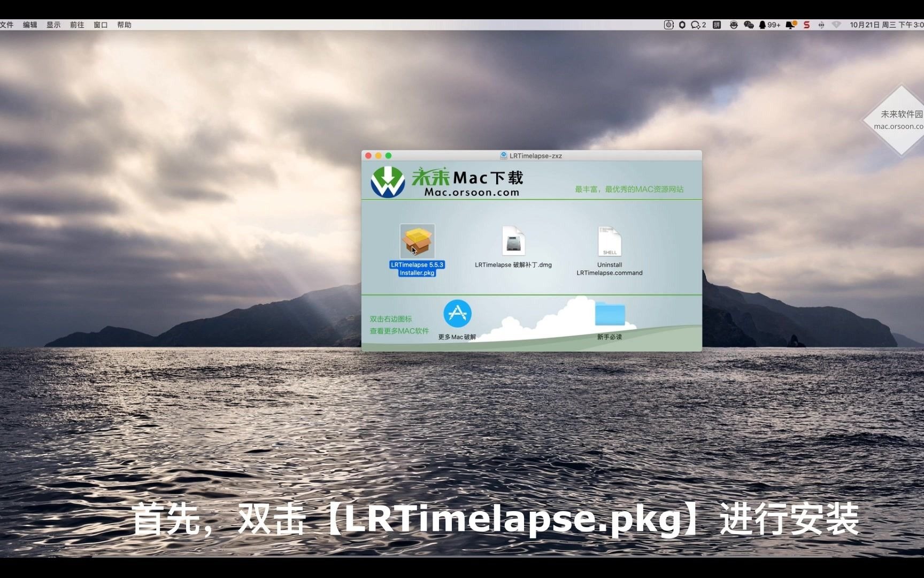The width and height of the screenshot is (924, 578).
Task: Open the notification bell menu bar icon
Action: click(x=791, y=25)
